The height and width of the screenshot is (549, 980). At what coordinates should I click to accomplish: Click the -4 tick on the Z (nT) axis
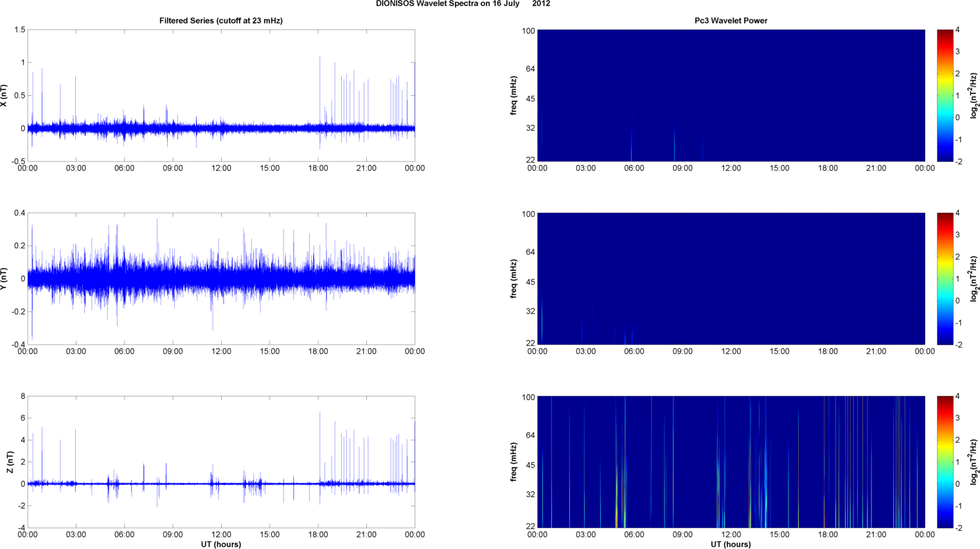click(x=21, y=528)
